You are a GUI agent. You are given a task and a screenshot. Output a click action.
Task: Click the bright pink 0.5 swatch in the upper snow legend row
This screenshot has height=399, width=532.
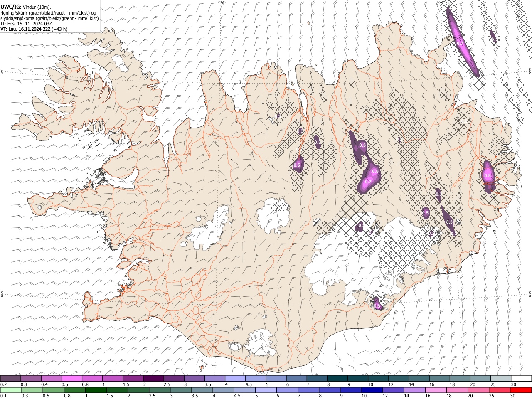[72, 378]
